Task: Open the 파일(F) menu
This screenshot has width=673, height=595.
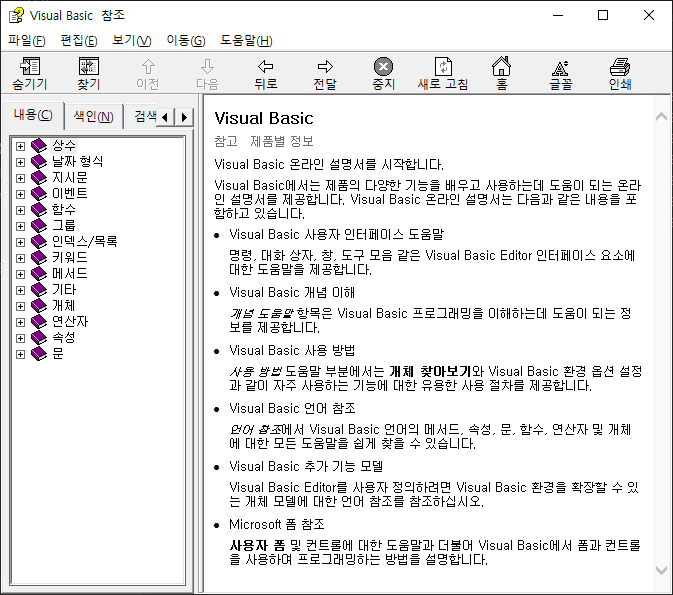Action: click(x=27, y=41)
